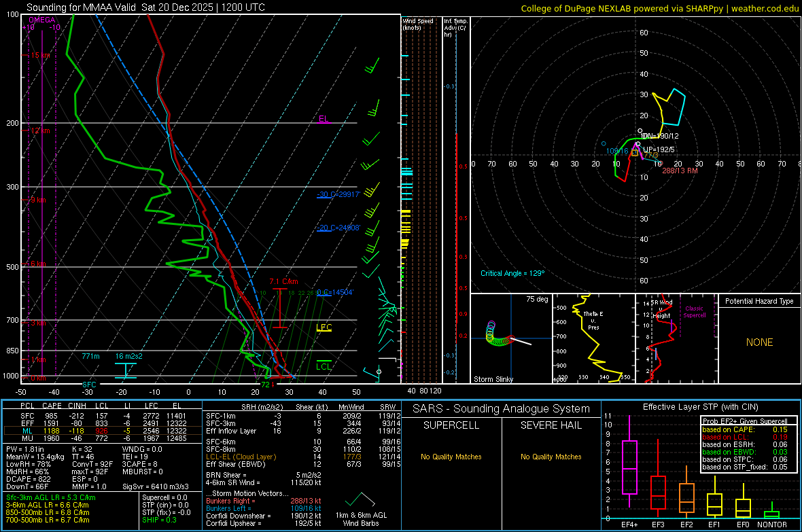Image resolution: width=802 pixels, height=532 pixels.
Task: Select the Eff Inflow Layer row
Action: pos(302,431)
